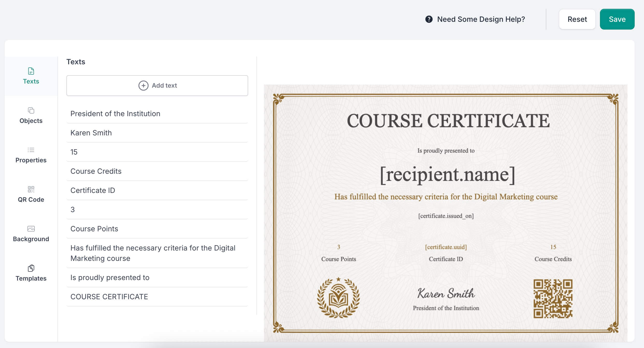
Task: Click [certificate.issued_on] placeholder on canvas
Action: 446,216
